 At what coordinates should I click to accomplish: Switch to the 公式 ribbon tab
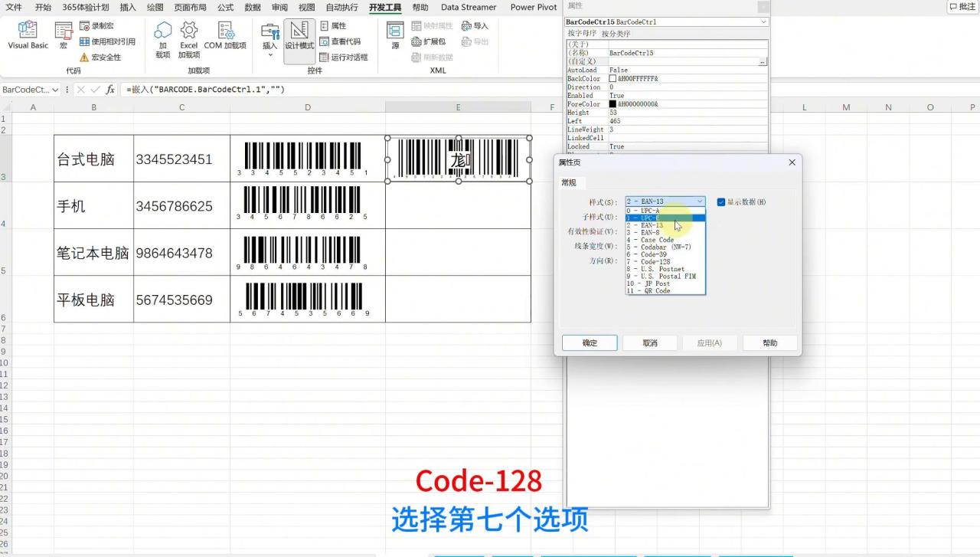click(x=225, y=7)
